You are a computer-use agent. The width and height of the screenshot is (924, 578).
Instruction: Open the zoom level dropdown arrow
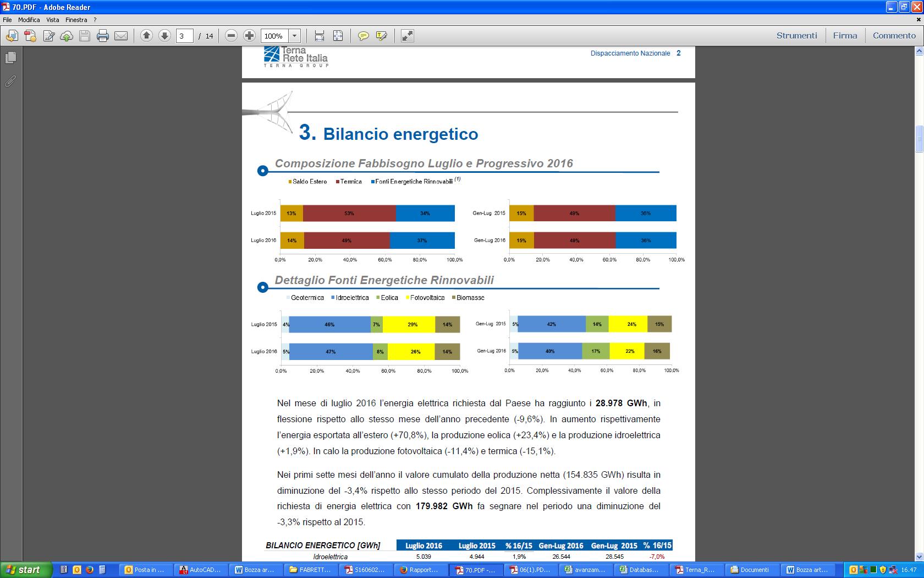(295, 36)
